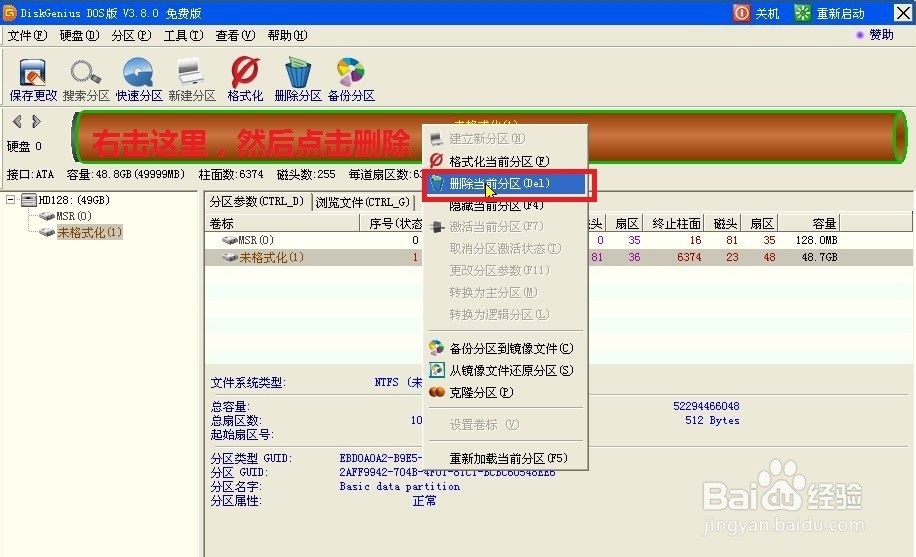Click the Format (格式化) toolbar icon
The image size is (916, 557).
(x=245, y=72)
